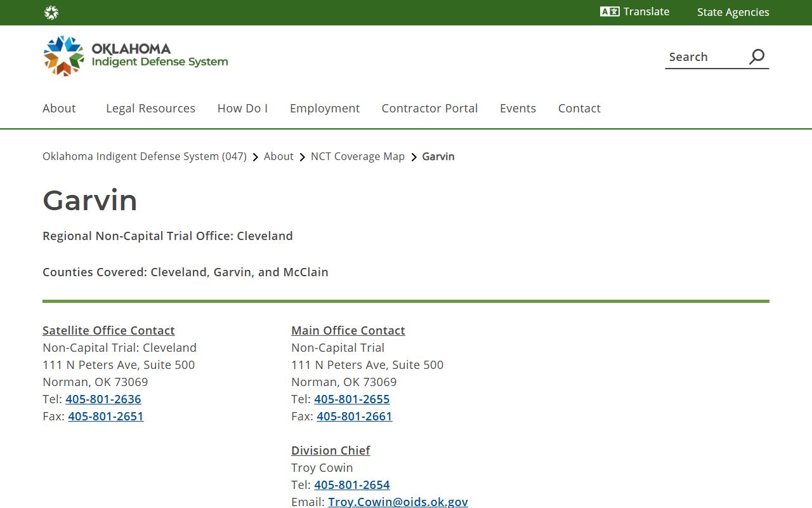Open the Oklahoma Indigent Defense System logo
The width and height of the screenshot is (812, 508).
point(136,56)
